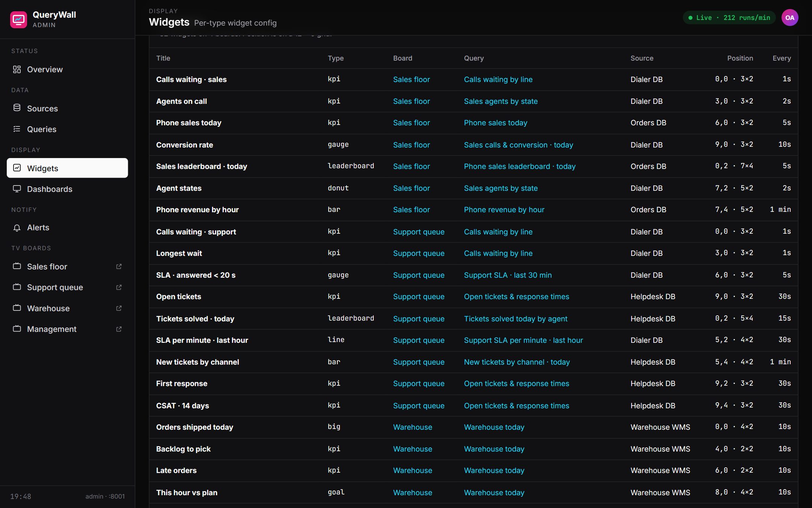Screen dimensions: 812x508
Task: Select Widgets in the sidebar
Action: [67, 168]
